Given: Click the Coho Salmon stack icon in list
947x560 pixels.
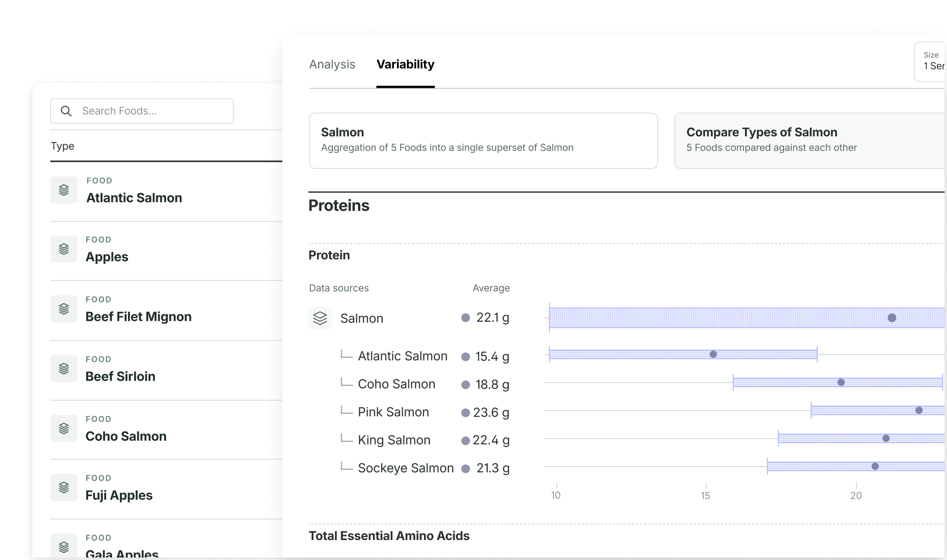Looking at the screenshot, I should 64,429.
